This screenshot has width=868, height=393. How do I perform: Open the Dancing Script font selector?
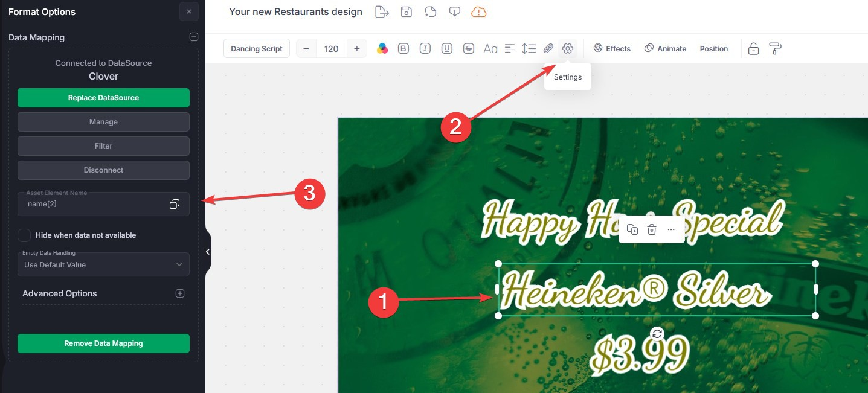click(x=257, y=49)
